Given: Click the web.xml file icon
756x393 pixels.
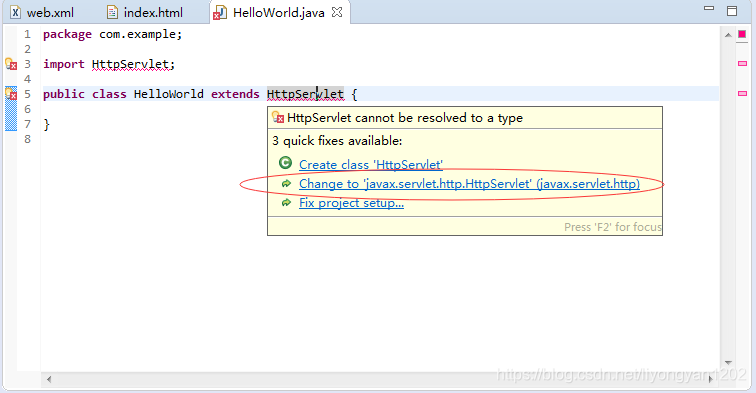Looking at the screenshot, I should click(x=15, y=13).
